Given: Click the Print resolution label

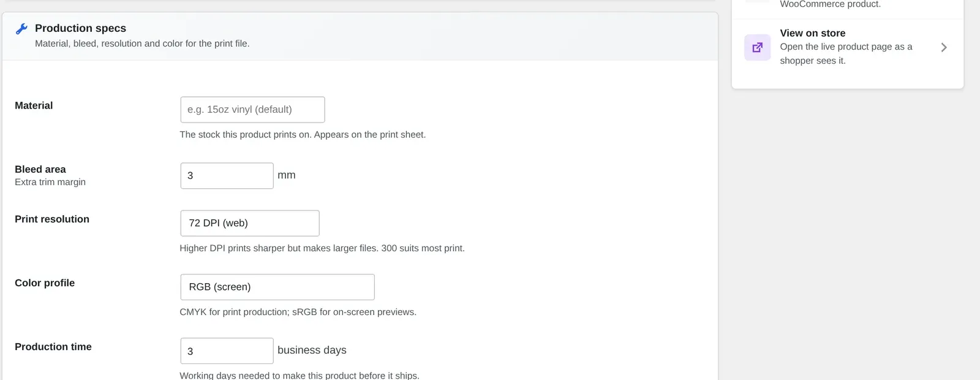Looking at the screenshot, I should pyautogui.click(x=52, y=219).
